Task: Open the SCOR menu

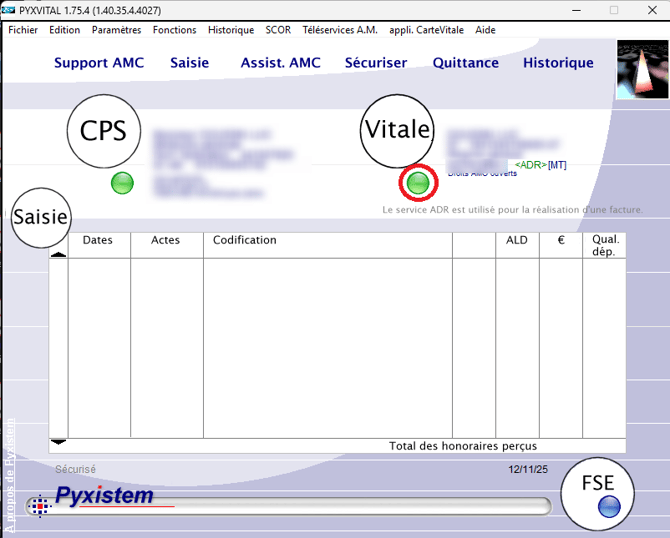Action: 278,30
